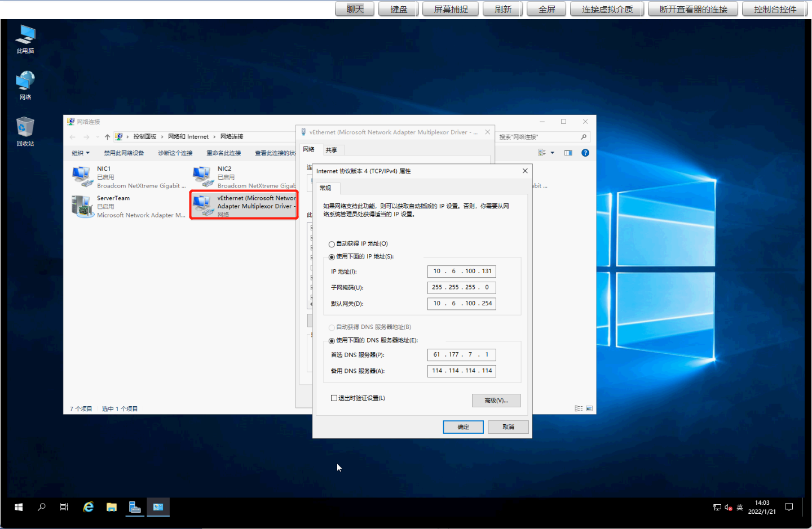Show the preview pane in Network Connections
The height and width of the screenshot is (529, 812).
(568, 152)
